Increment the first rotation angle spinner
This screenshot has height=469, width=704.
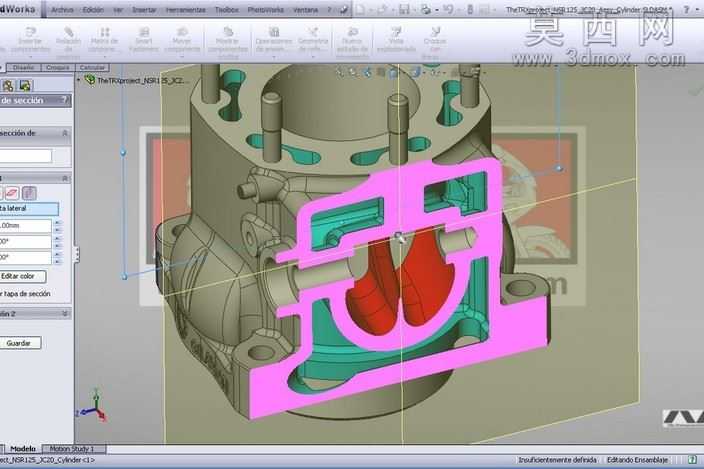(x=57, y=239)
